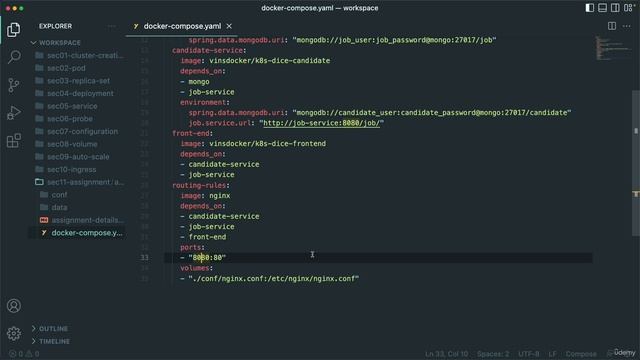Expand the sec05-service folder
The image size is (640, 360).
67,106
